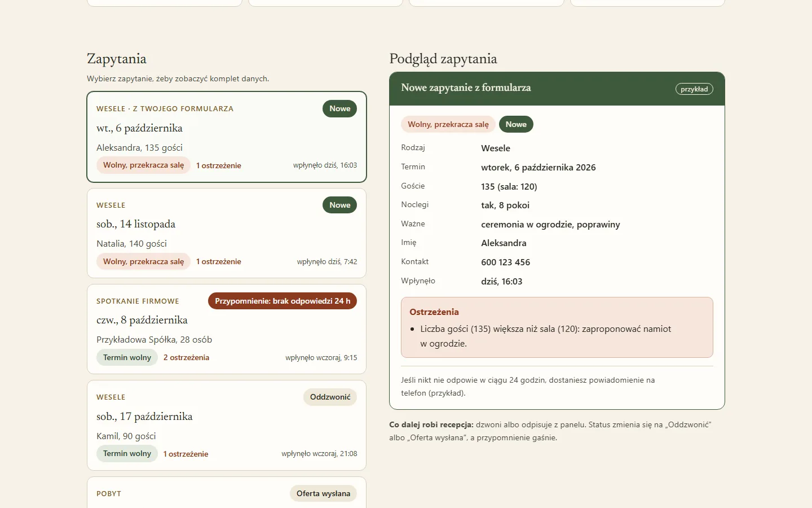Click the Ostrzeżenia warning heading
The image size is (812, 508).
(x=434, y=312)
